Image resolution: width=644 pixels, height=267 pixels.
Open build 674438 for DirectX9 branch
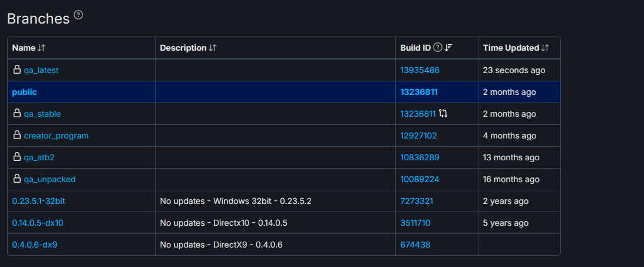415,245
